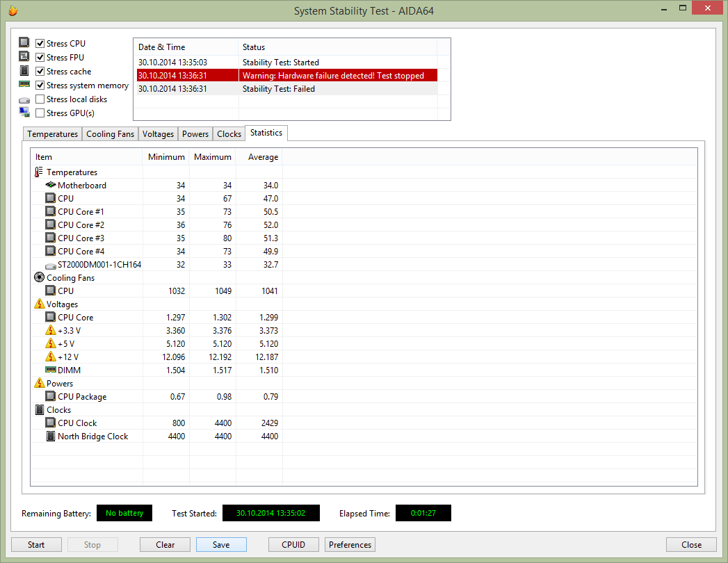This screenshot has height=563, width=728.
Task: Click the Motherboard row icon
Action: pos(51,185)
